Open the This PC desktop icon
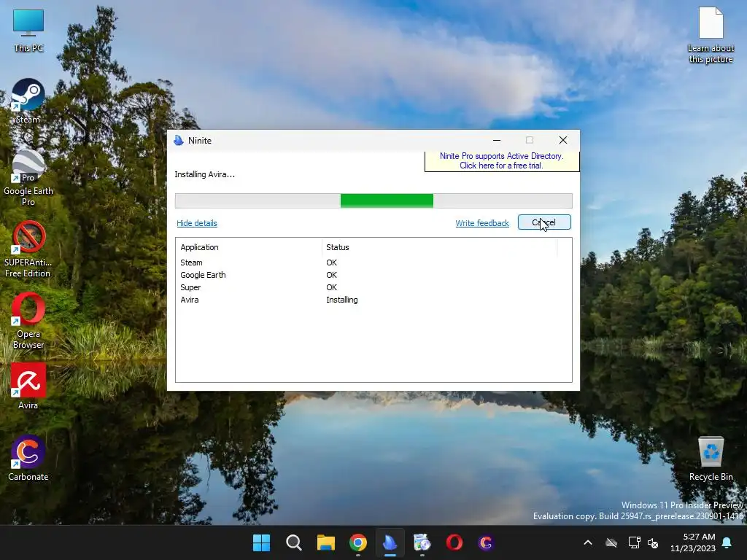This screenshot has width=747, height=560. (28, 31)
